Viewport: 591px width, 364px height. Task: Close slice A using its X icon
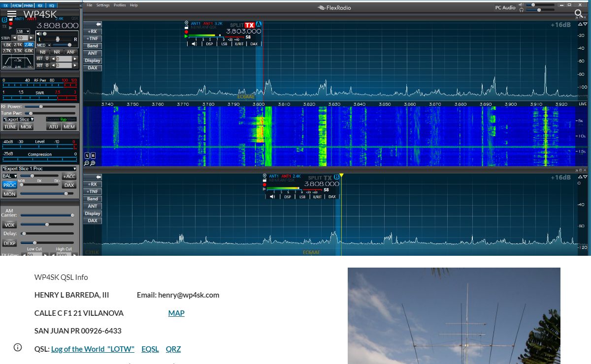[186, 23]
